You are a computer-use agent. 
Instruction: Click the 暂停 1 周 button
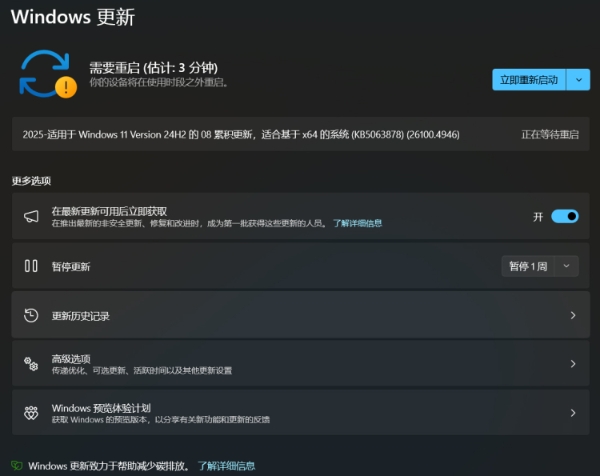tap(528, 266)
